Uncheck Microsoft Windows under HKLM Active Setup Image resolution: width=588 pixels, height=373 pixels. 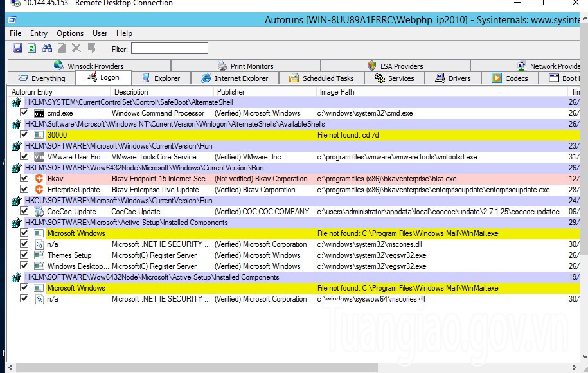click(x=24, y=233)
